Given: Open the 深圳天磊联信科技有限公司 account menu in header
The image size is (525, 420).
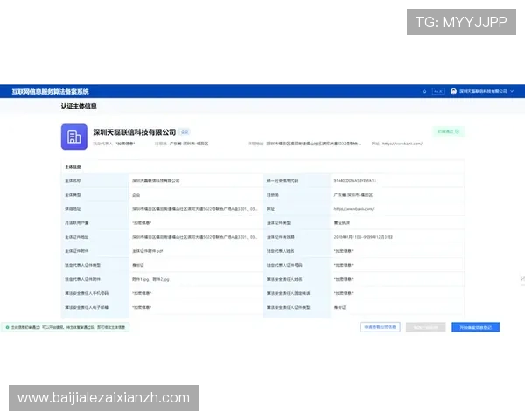Looking at the screenshot, I should 483,91.
